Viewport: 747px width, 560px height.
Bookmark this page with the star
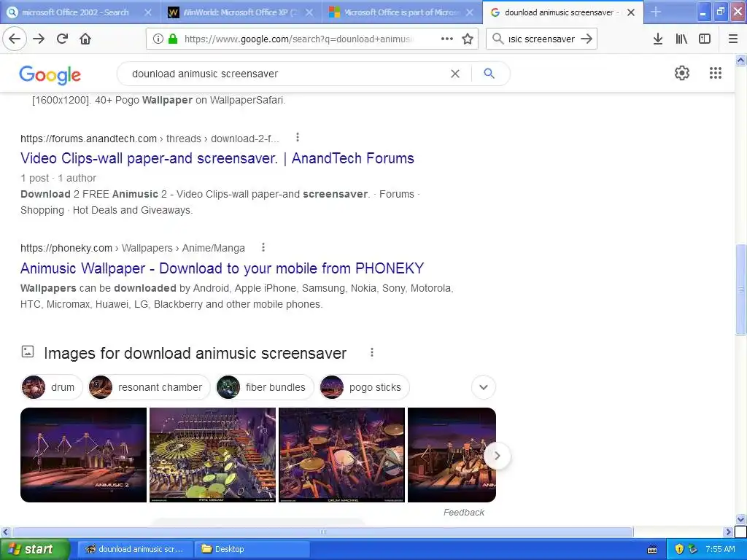click(x=468, y=39)
